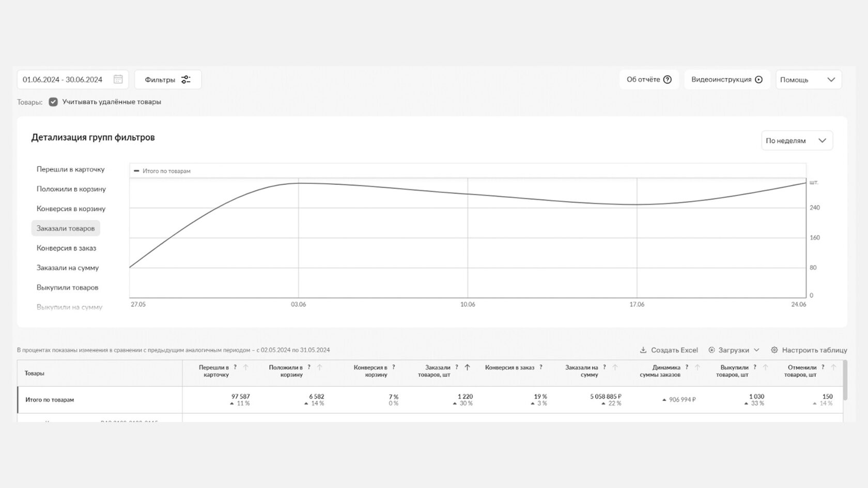Image resolution: width=868 pixels, height=488 pixels.
Task: Select Выкупили товаров metric
Action: click(67, 287)
